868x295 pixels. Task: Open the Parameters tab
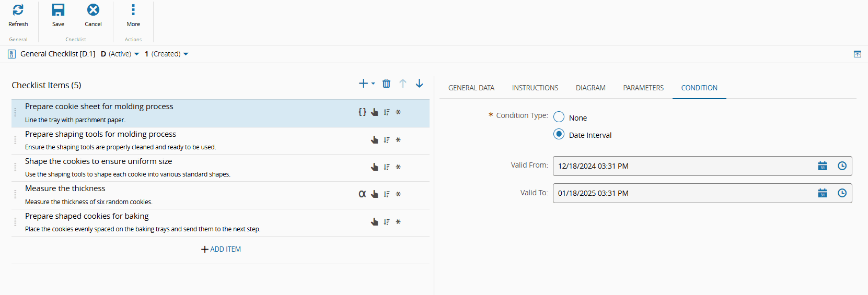tap(643, 88)
